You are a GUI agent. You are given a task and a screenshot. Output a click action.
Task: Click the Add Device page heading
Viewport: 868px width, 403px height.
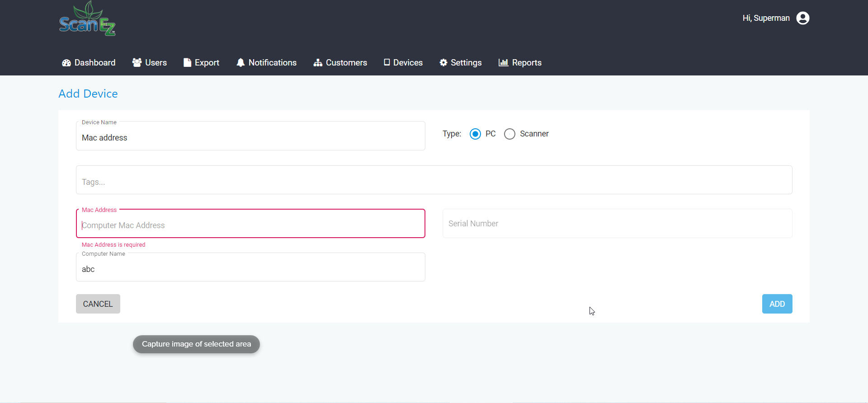pyautogui.click(x=88, y=94)
